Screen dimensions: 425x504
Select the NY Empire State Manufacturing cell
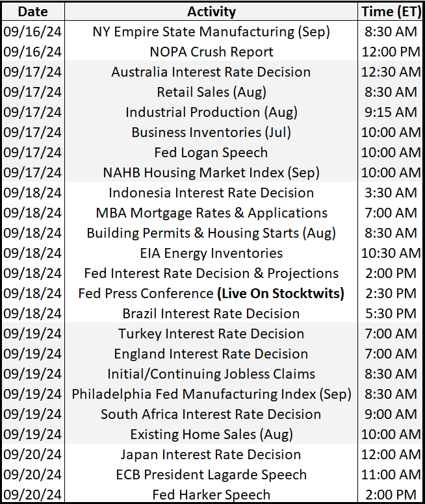pos(211,32)
